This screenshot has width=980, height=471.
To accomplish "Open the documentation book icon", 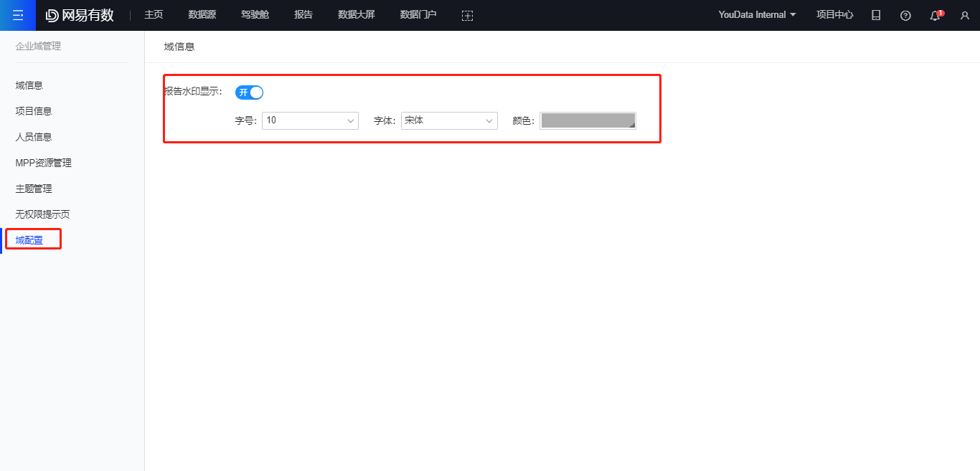I will click(x=876, y=15).
